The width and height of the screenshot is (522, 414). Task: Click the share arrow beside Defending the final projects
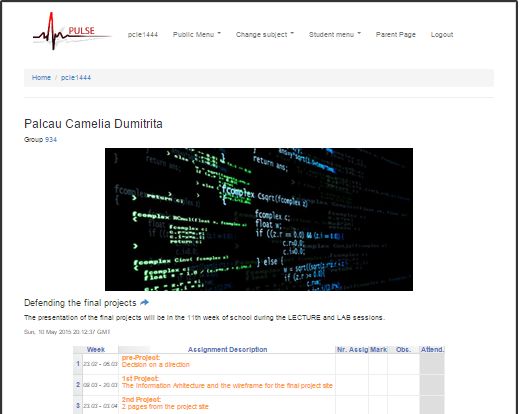coord(145,302)
